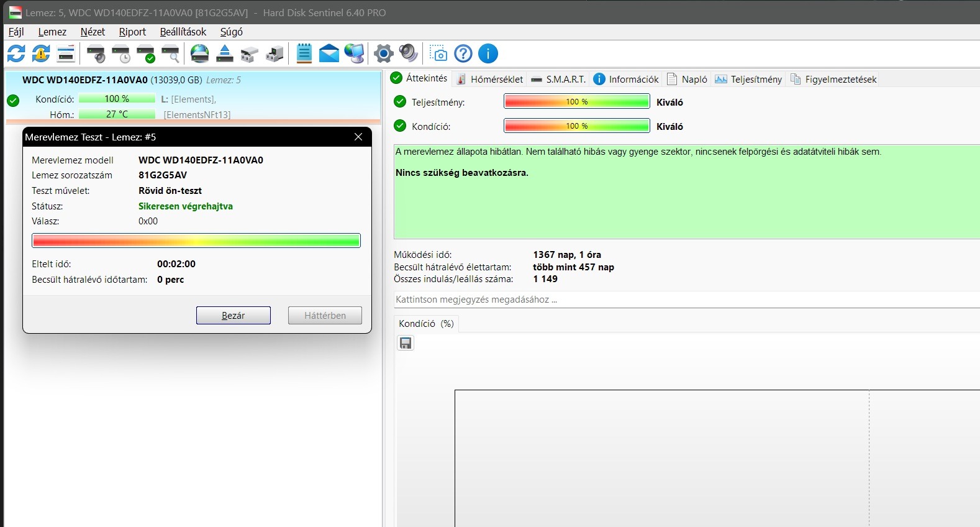Switch to the Napló tab
Viewport: 980px width, 527px height.
coord(687,79)
